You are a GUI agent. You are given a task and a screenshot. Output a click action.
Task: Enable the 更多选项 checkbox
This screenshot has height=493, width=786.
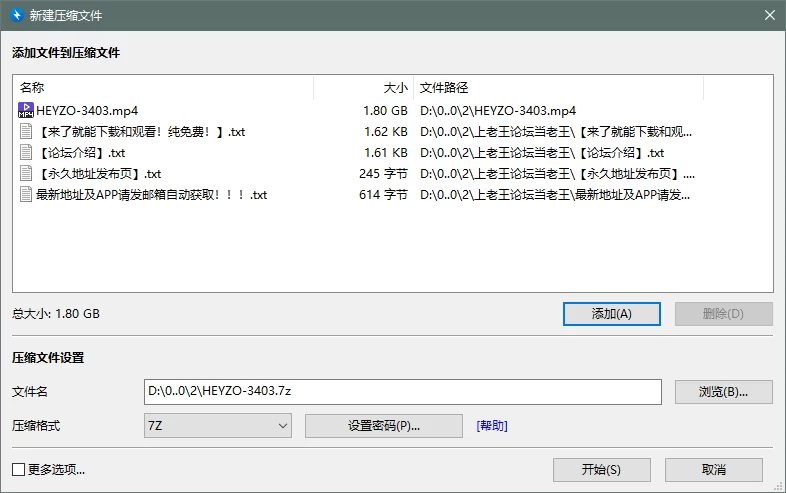tap(19, 469)
